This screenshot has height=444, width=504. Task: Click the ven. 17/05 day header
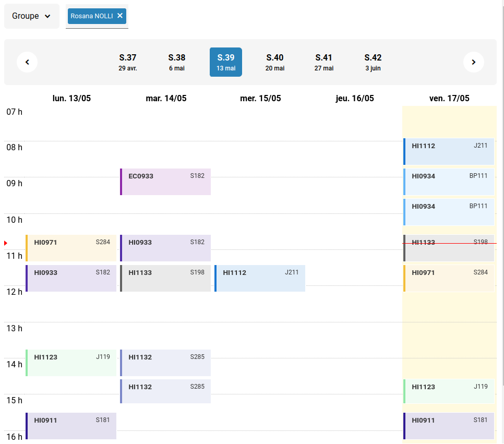449,98
